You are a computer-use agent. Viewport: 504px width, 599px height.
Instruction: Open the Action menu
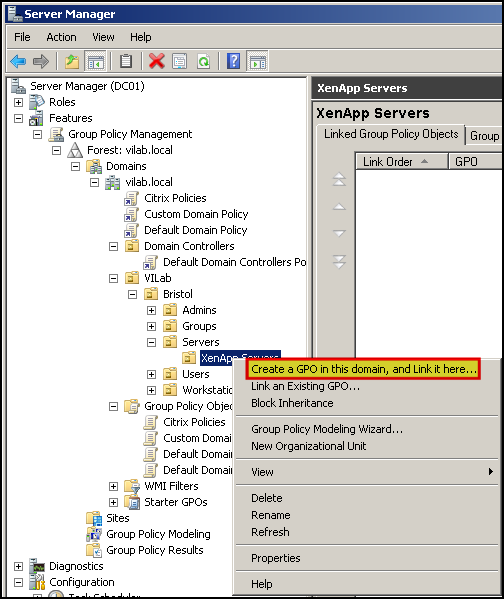(61, 37)
